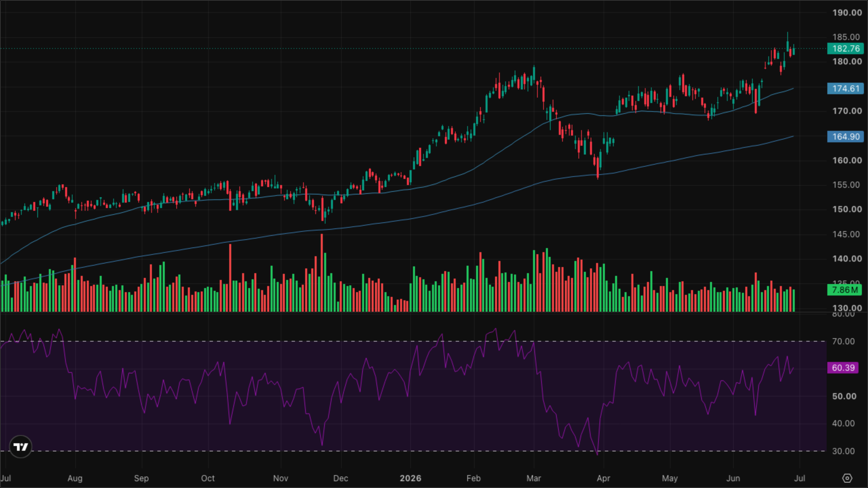Click the 40.00 RSI axis label
Image resolution: width=868 pixels, height=488 pixels.
(843, 423)
